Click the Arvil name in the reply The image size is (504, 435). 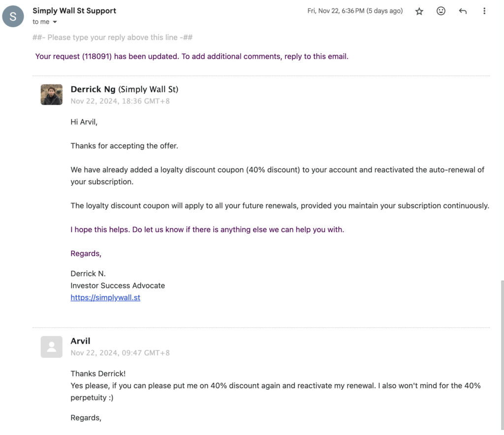point(80,341)
